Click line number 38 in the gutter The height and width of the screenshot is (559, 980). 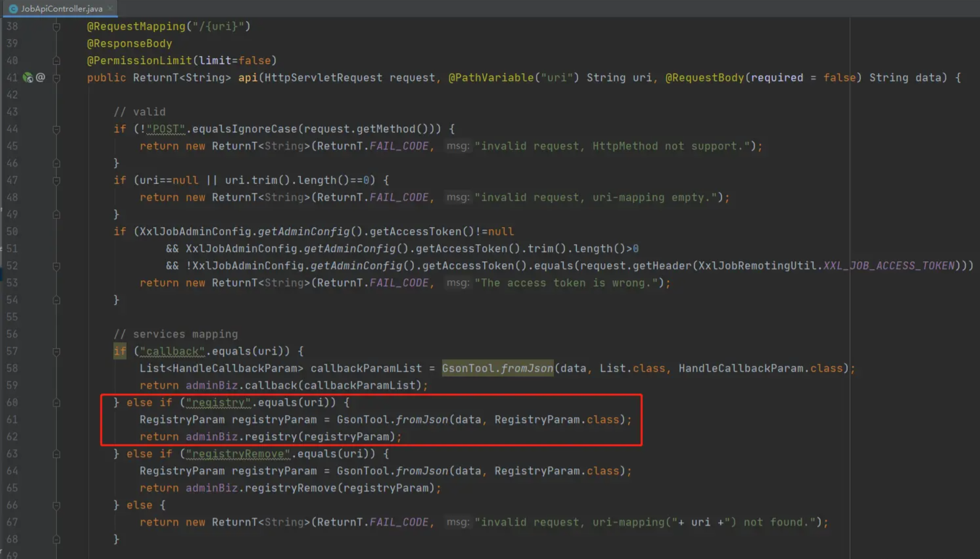(x=12, y=26)
